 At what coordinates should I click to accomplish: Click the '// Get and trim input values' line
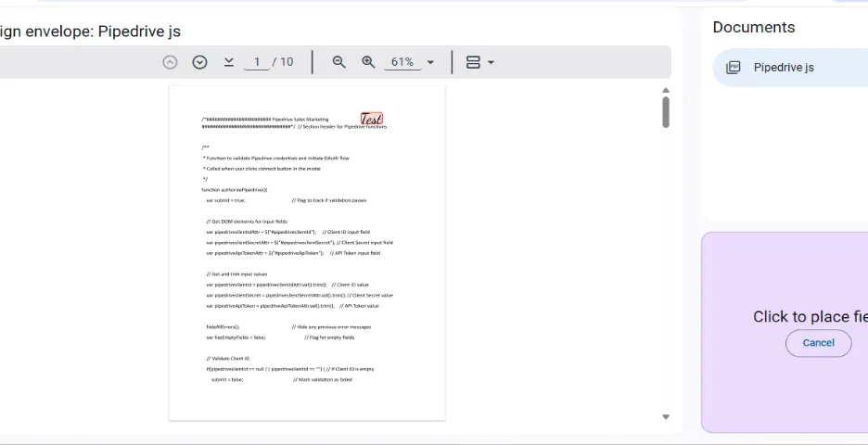(236, 274)
